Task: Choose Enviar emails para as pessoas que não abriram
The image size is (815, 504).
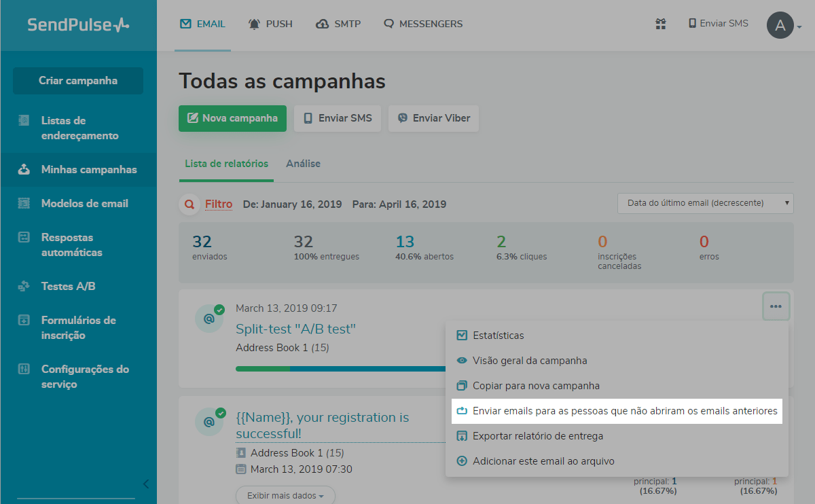Action: [617, 411]
